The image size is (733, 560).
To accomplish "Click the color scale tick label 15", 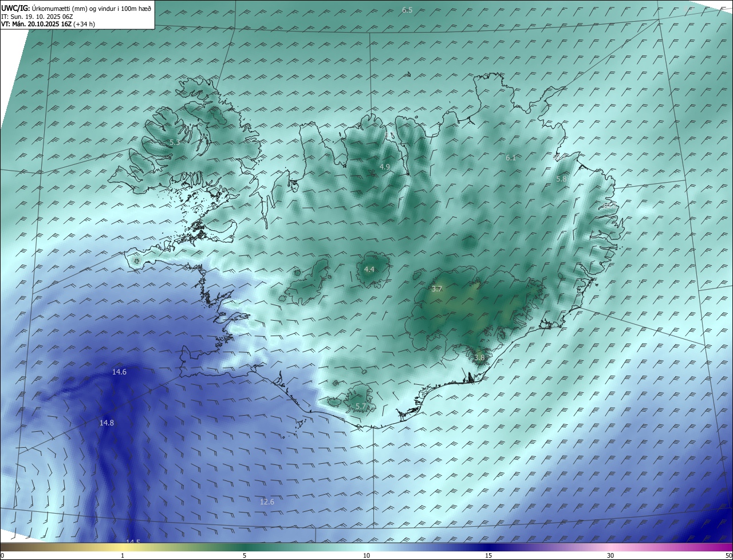I will click(x=488, y=555).
